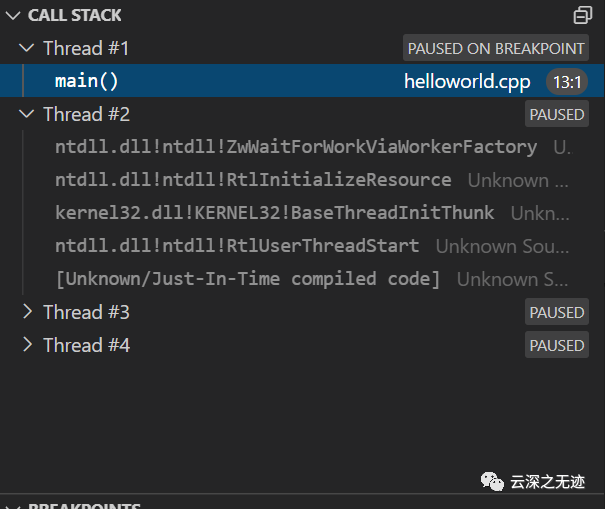Click the WeChat watermark icon

(492, 482)
